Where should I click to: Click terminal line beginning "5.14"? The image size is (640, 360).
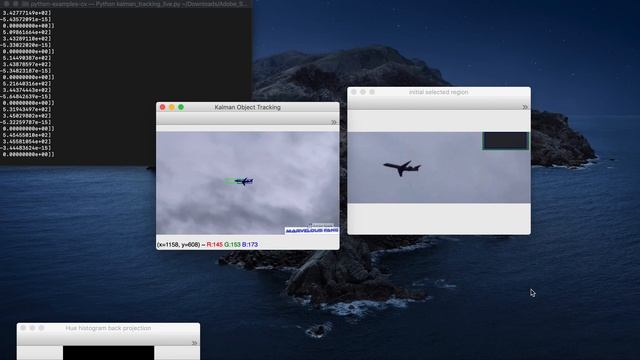pyautogui.click(x=27, y=58)
